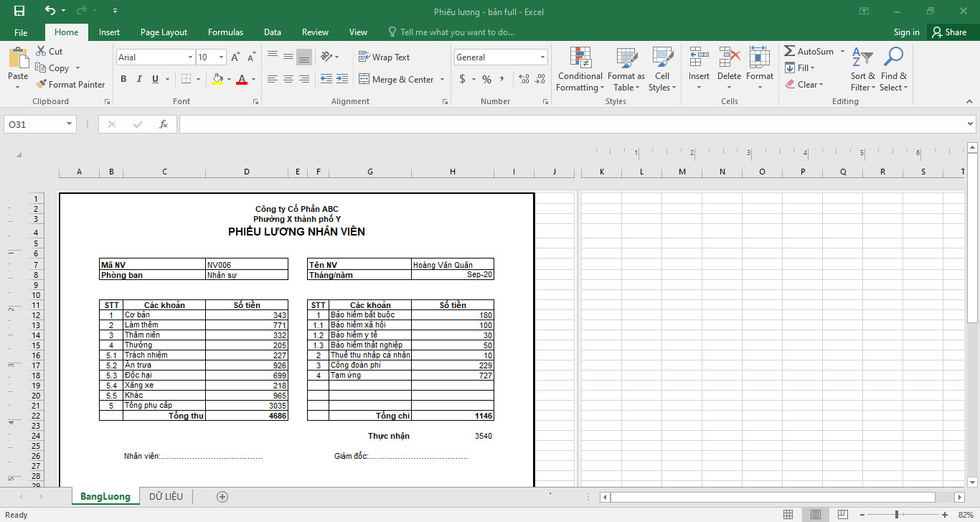Align text right
Viewport: 980px width, 522px height.
coord(304,79)
